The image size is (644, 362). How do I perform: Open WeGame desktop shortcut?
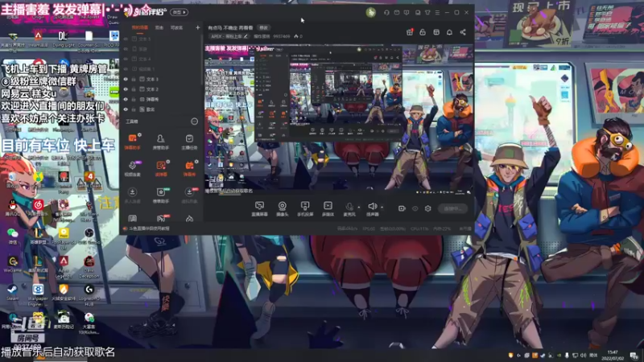12,264
